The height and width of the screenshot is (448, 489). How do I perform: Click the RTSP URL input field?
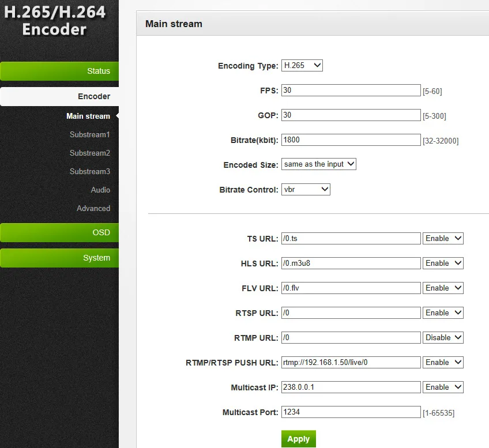[351, 313]
